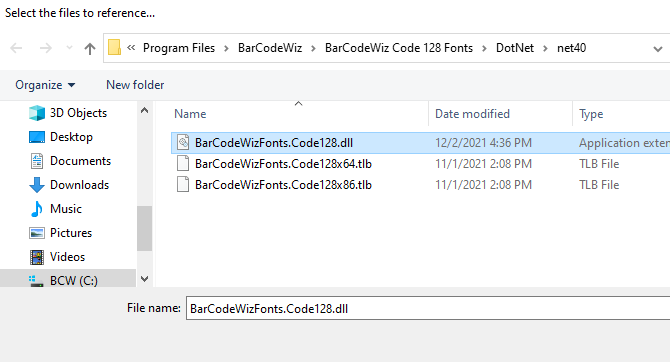670x362 pixels.
Task: Sort files by the Name column
Action: pyautogui.click(x=190, y=114)
